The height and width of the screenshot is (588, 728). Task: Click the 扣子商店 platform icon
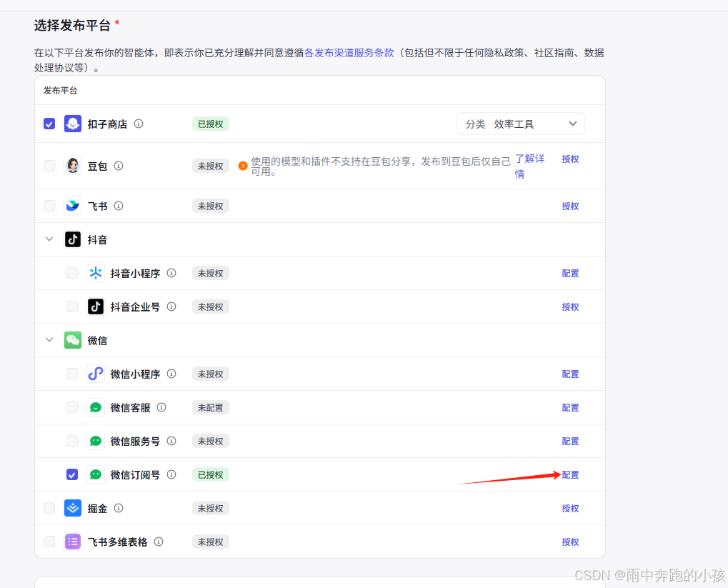[72, 124]
